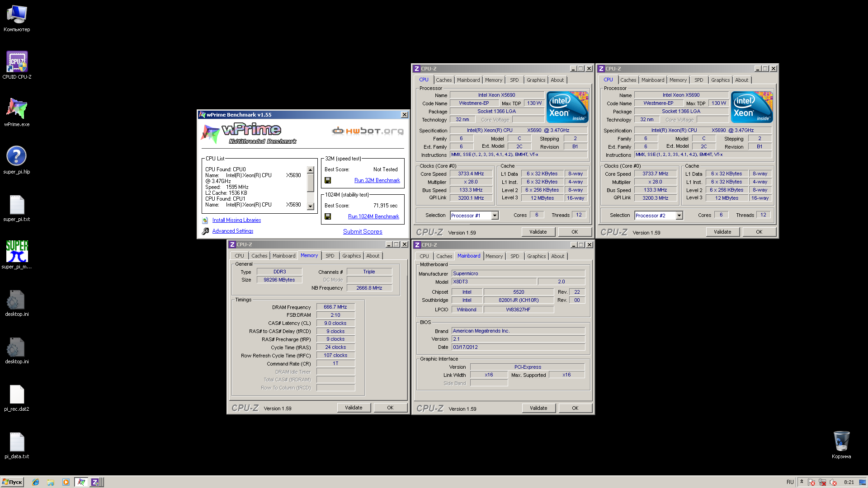This screenshot has height=488, width=868.
Task: Click the Show Desktop tray button
Action: point(863,482)
